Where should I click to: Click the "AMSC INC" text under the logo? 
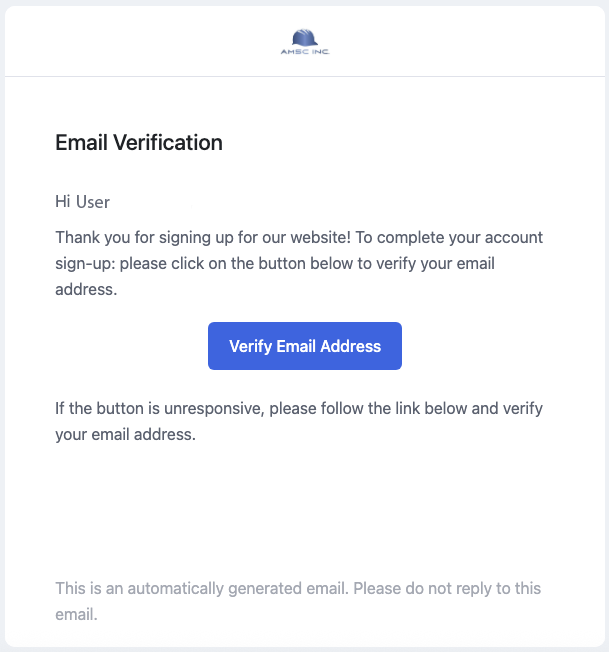pyautogui.click(x=305, y=52)
